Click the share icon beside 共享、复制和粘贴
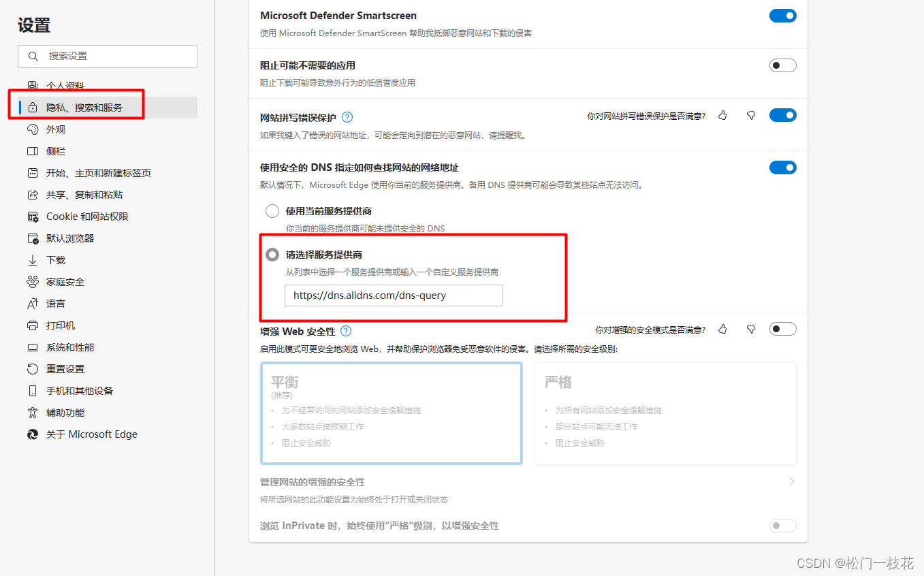This screenshot has width=924, height=576. coord(33,195)
